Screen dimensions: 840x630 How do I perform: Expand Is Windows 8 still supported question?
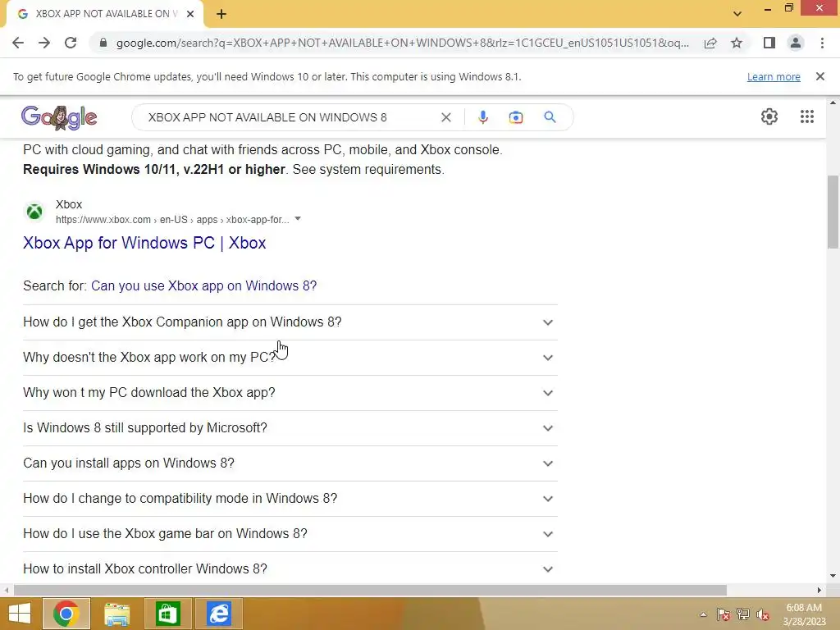coord(290,428)
